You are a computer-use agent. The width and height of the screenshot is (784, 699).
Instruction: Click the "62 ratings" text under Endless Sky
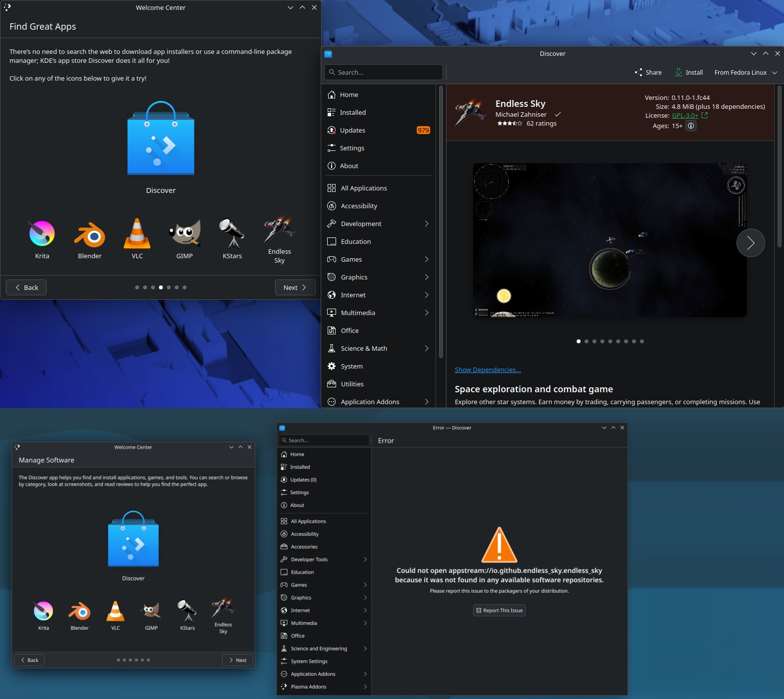(541, 124)
